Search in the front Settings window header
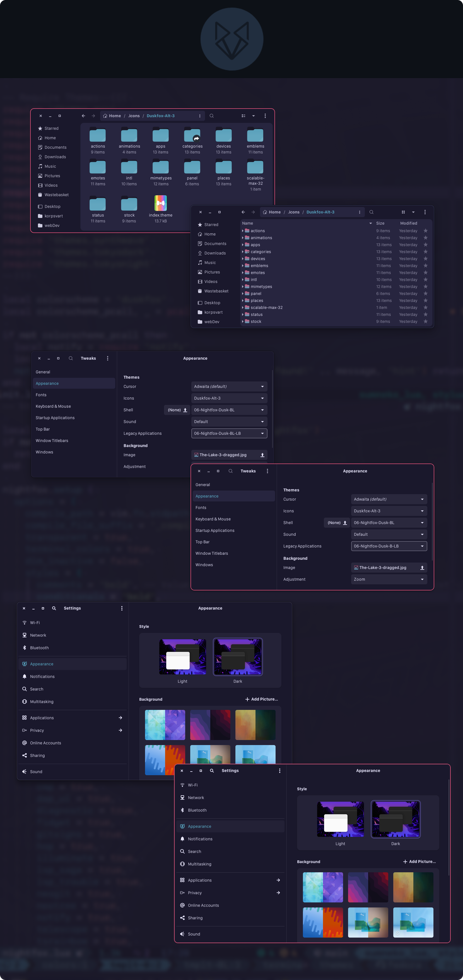 pyautogui.click(x=212, y=771)
